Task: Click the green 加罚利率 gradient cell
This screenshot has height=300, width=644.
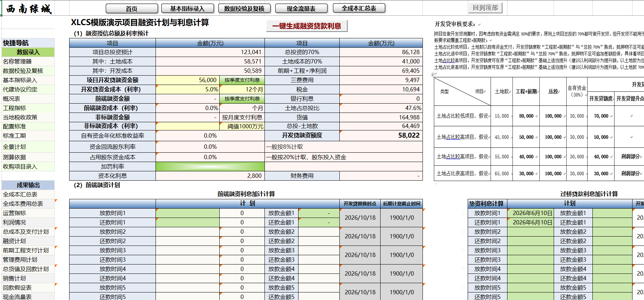Action: pyautogui.click(x=210, y=166)
